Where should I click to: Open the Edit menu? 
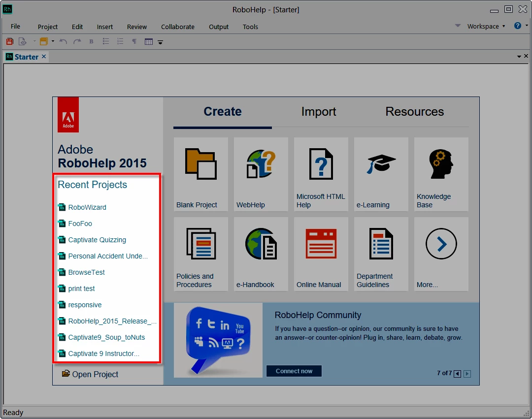pyautogui.click(x=77, y=27)
